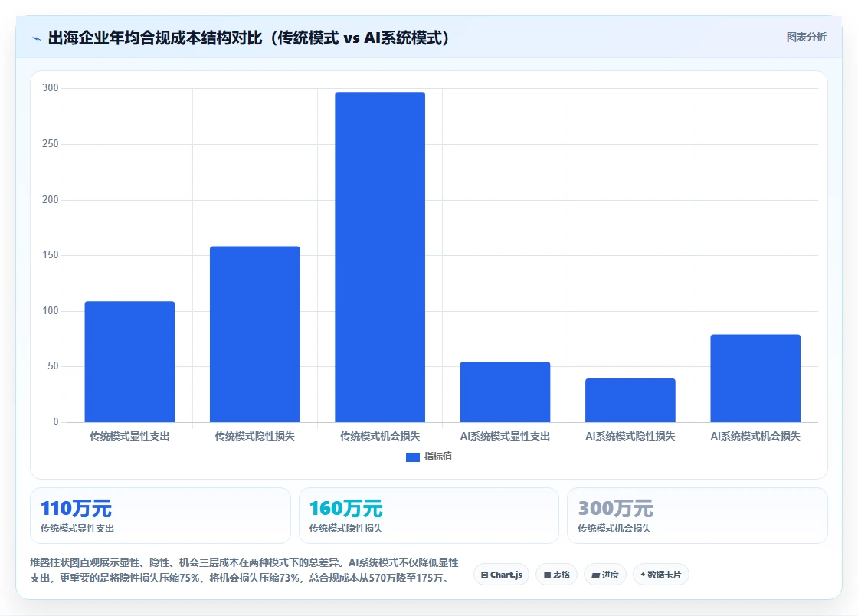Viewport: 858px width, 616px height.
Task: Click the 传统模式机会损失 bar
Action: click(380, 257)
